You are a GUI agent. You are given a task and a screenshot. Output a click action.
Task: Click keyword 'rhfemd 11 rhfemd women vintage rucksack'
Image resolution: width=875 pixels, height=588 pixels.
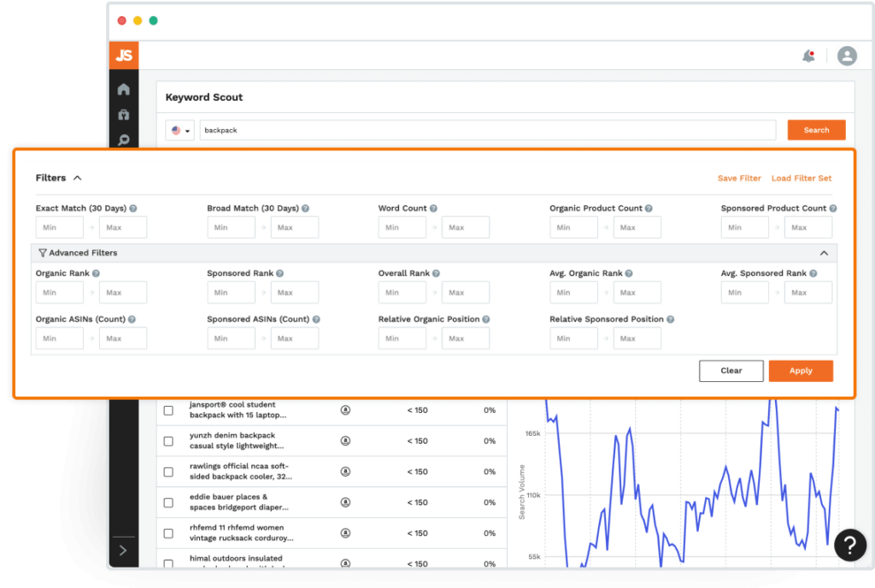[x=242, y=532]
